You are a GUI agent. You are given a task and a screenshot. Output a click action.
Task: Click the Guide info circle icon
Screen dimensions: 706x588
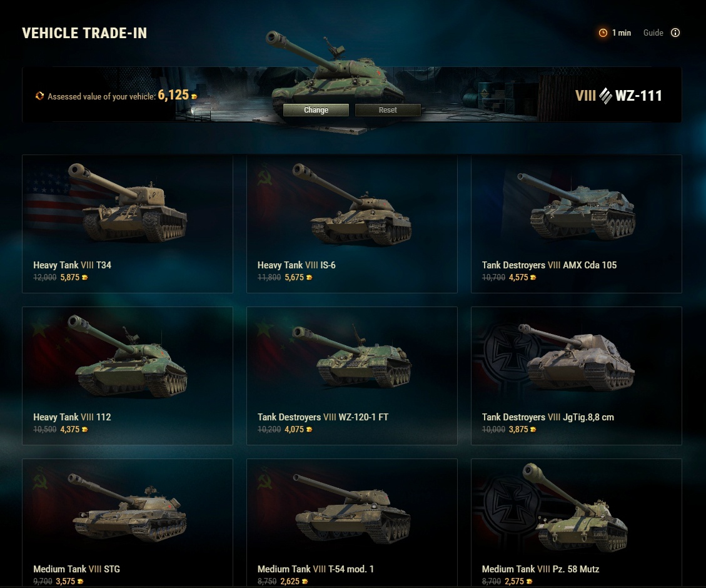coord(675,33)
